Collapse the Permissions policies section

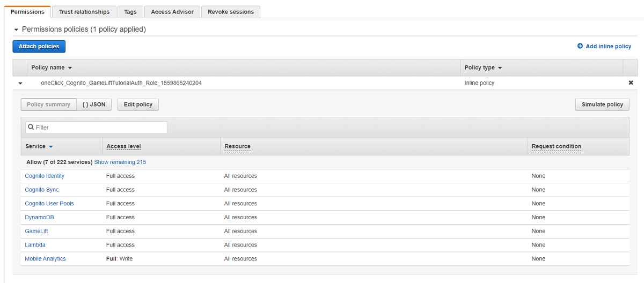pyautogui.click(x=16, y=29)
